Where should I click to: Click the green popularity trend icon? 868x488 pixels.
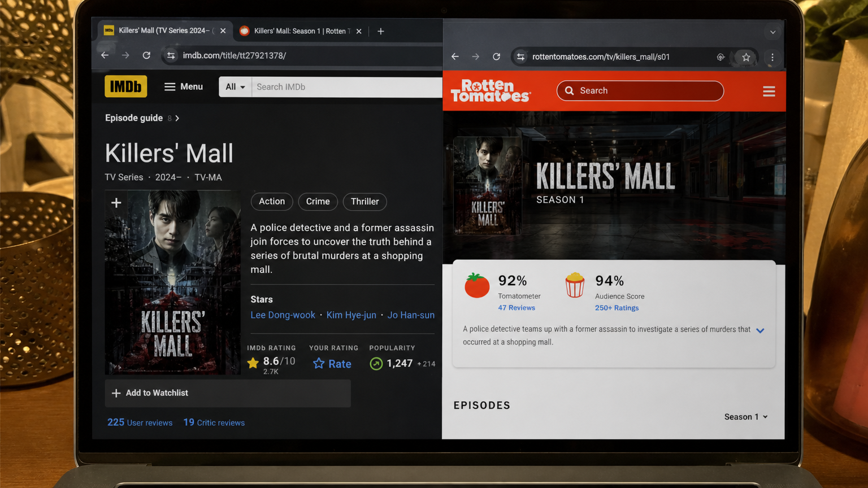coord(376,364)
